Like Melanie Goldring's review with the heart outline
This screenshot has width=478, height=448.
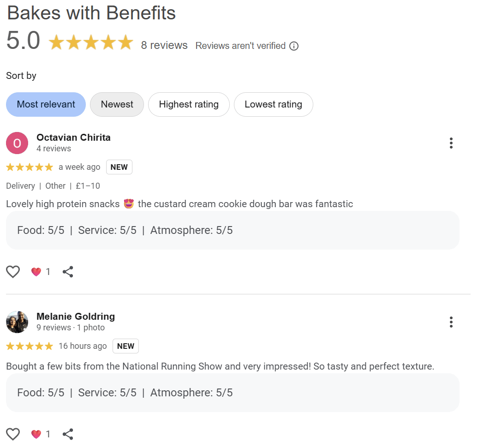click(x=13, y=434)
